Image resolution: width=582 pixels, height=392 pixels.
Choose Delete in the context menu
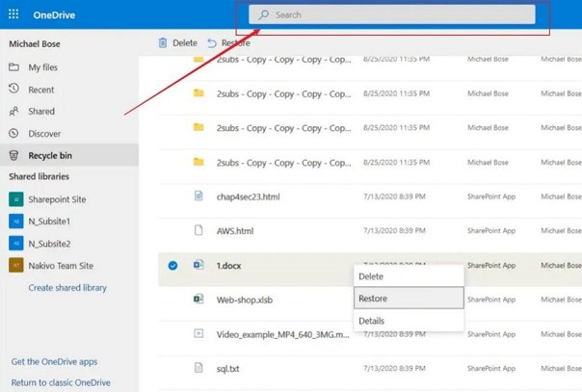click(x=409, y=276)
